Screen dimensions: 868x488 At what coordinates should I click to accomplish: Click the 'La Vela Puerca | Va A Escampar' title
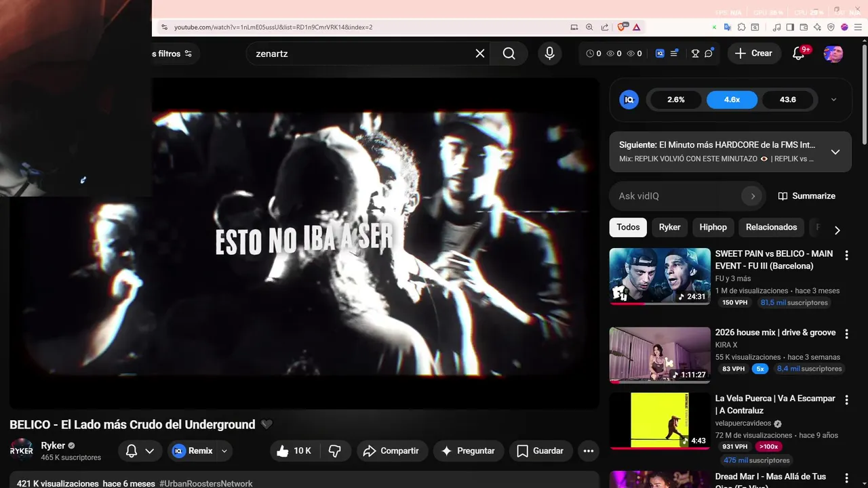click(775, 405)
